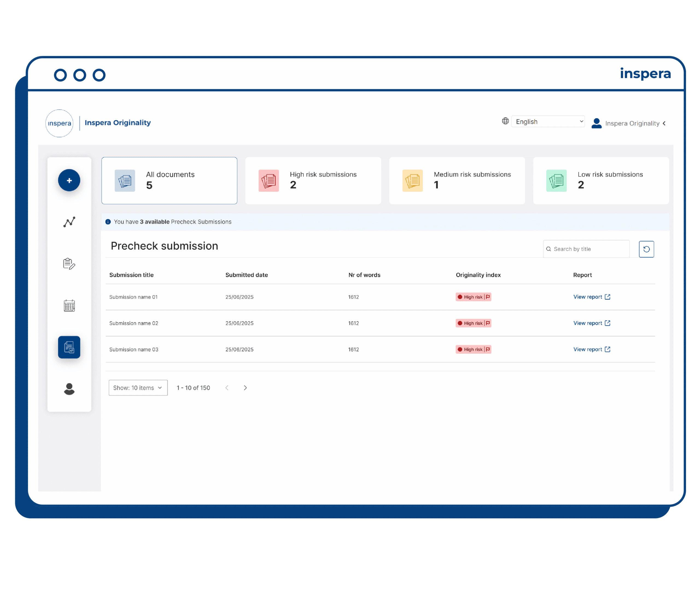Click the globe language icon
700x590 pixels.
pos(505,121)
